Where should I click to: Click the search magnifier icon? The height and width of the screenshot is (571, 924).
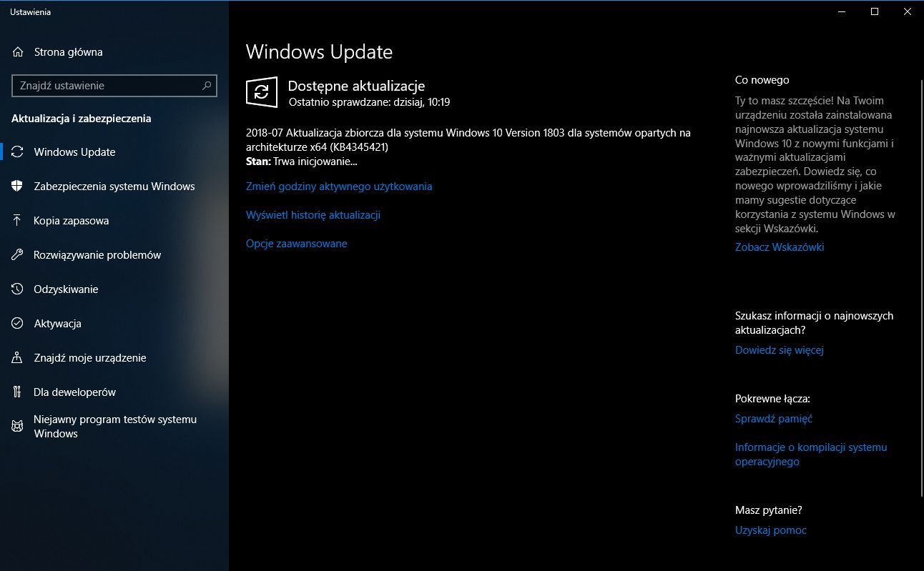pyautogui.click(x=207, y=86)
